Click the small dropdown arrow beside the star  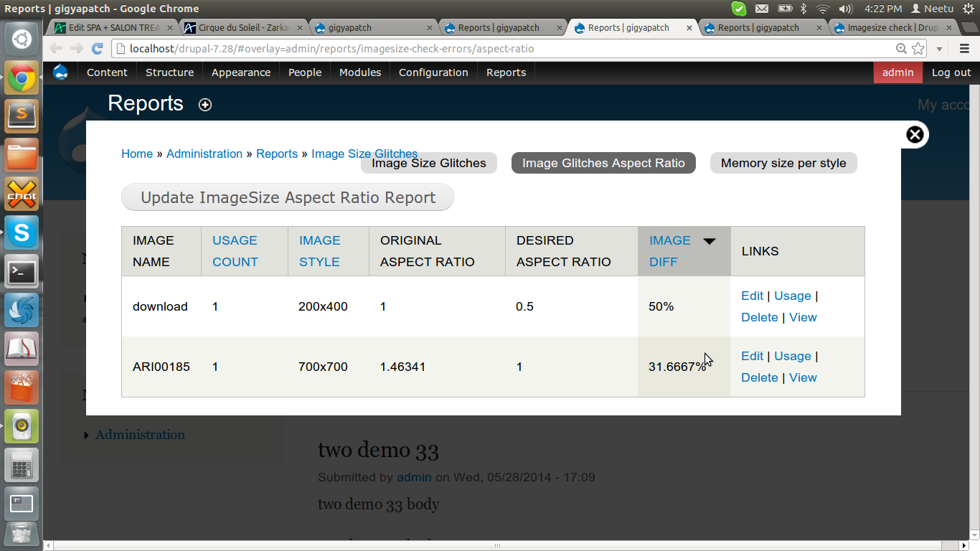939,50
